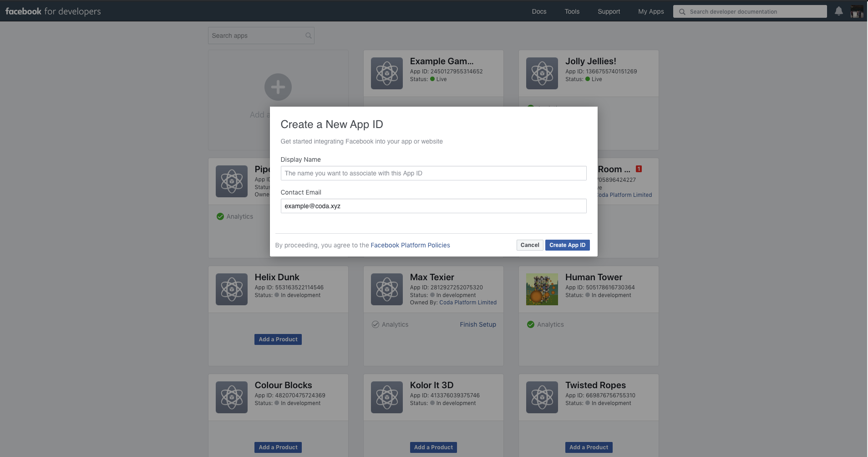Open the user profile avatar
868x457 pixels.
click(x=857, y=11)
